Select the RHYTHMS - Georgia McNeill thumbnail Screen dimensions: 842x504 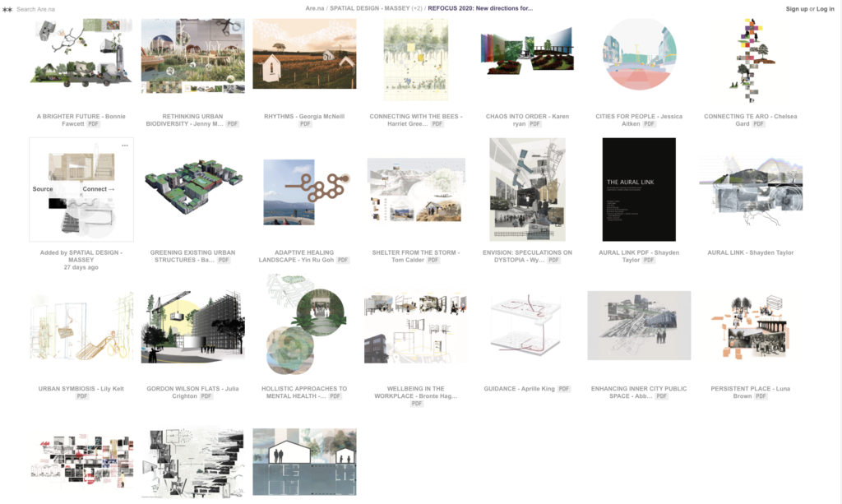tap(304, 53)
